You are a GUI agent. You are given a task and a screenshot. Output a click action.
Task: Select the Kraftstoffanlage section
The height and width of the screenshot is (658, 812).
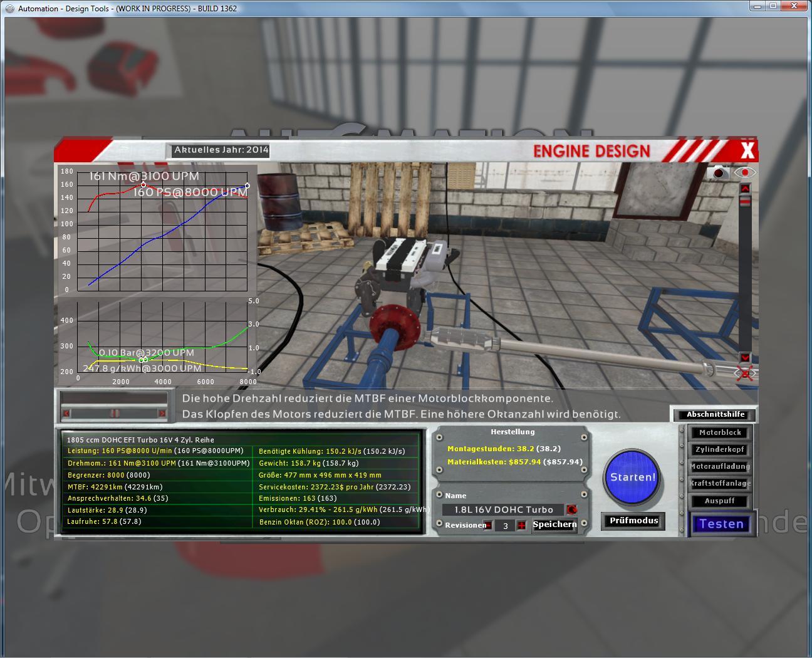pyautogui.click(x=720, y=483)
